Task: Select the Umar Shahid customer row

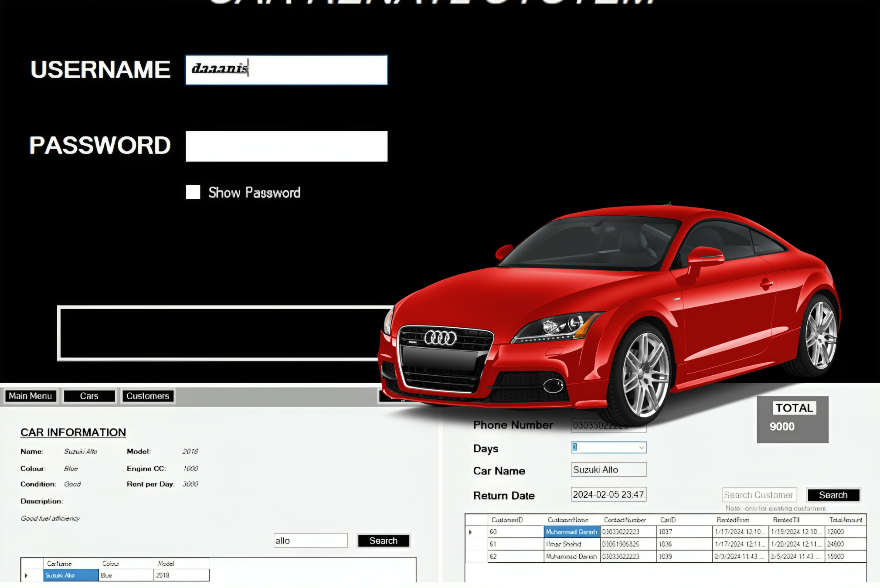Action: coord(571,544)
